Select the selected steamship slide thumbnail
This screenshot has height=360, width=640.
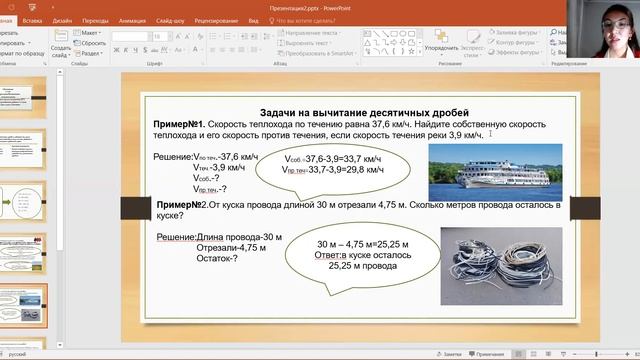[23, 306]
